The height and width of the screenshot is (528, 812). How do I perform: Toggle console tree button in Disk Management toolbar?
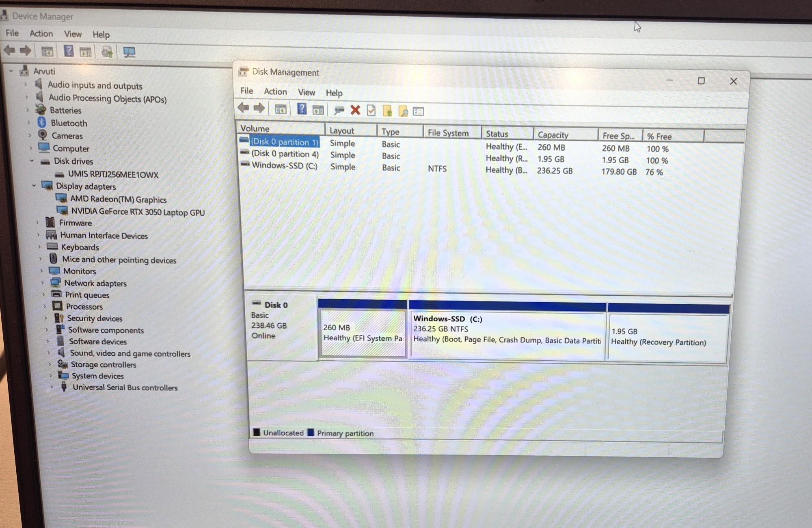point(281,109)
